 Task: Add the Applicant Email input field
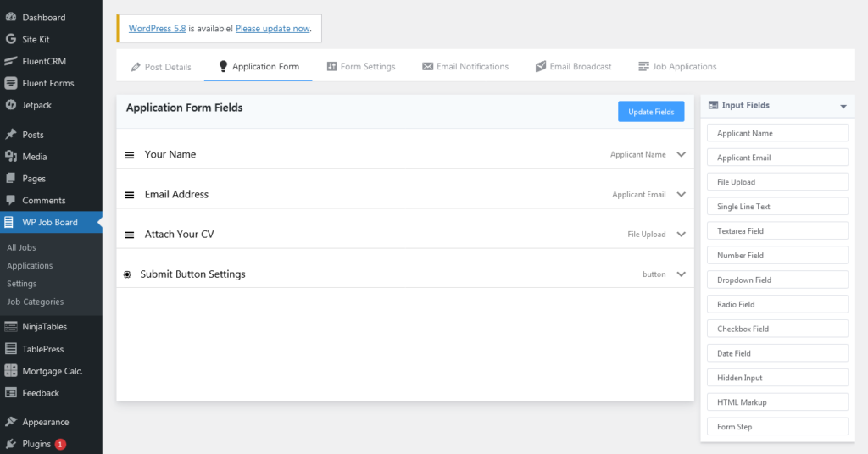[777, 158]
